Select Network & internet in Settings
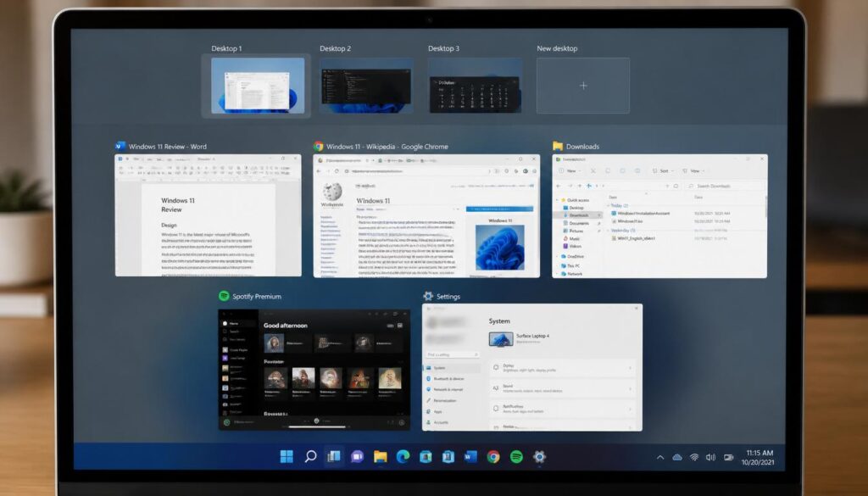Screen dimensions: 868x496 (x=444, y=390)
